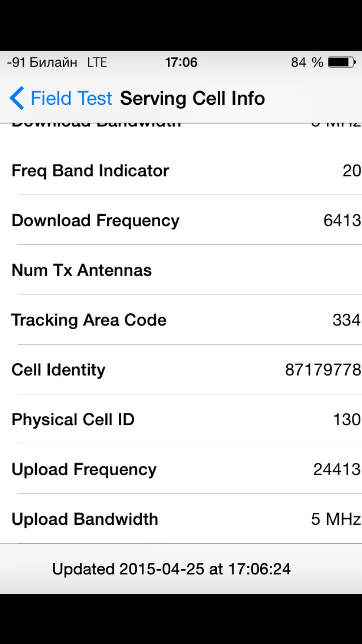Tap the Upload Frequency value 24413

point(337,469)
